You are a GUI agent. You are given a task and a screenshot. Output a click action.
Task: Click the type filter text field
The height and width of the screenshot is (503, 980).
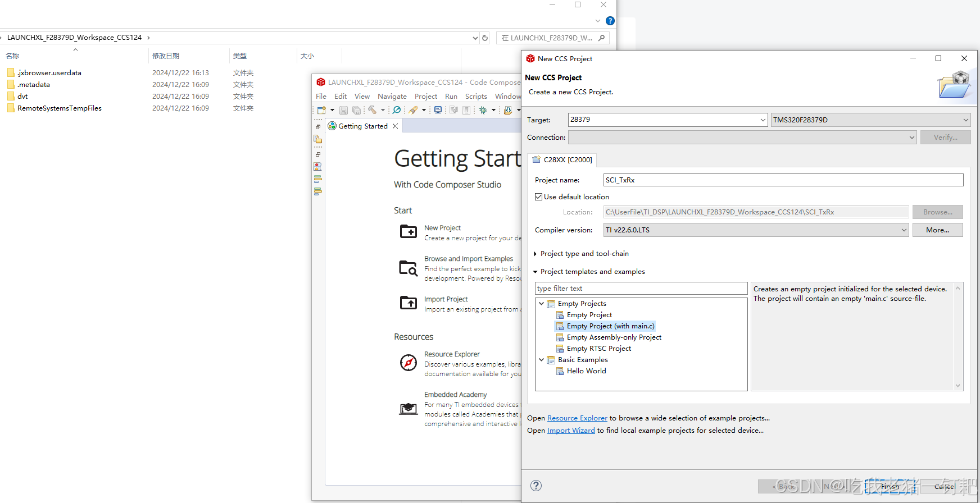click(x=641, y=288)
